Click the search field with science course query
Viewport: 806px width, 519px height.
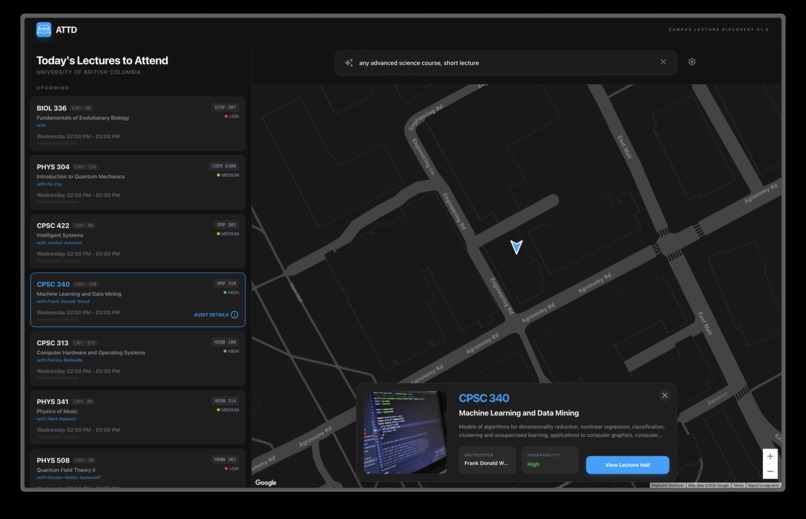coord(506,63)
